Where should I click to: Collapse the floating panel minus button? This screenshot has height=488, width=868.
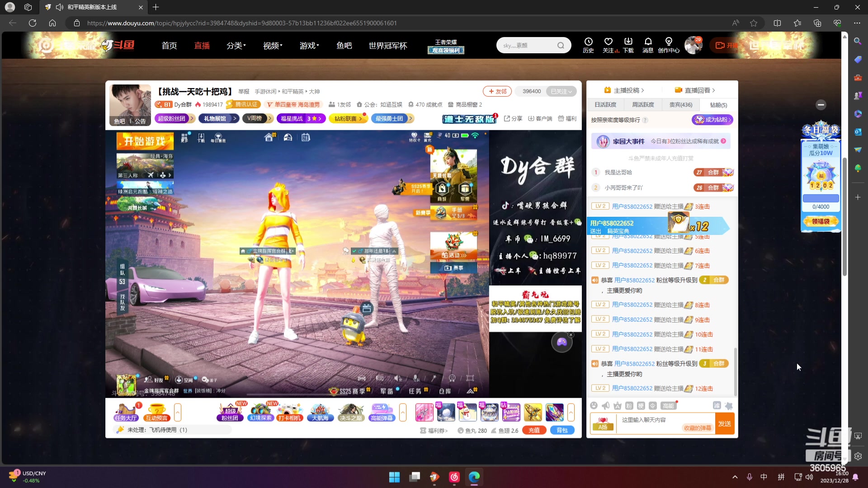tap(821, 105)
